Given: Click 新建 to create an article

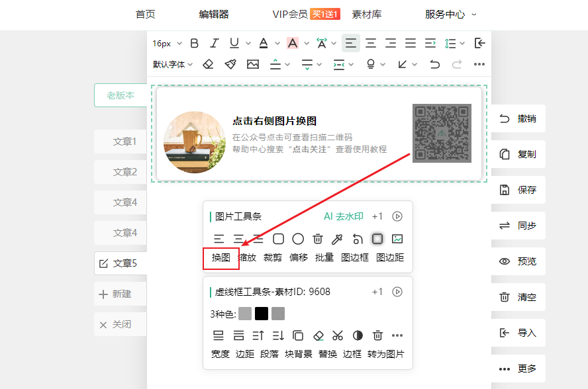Looking at the screenshot, I should point(121,294).
